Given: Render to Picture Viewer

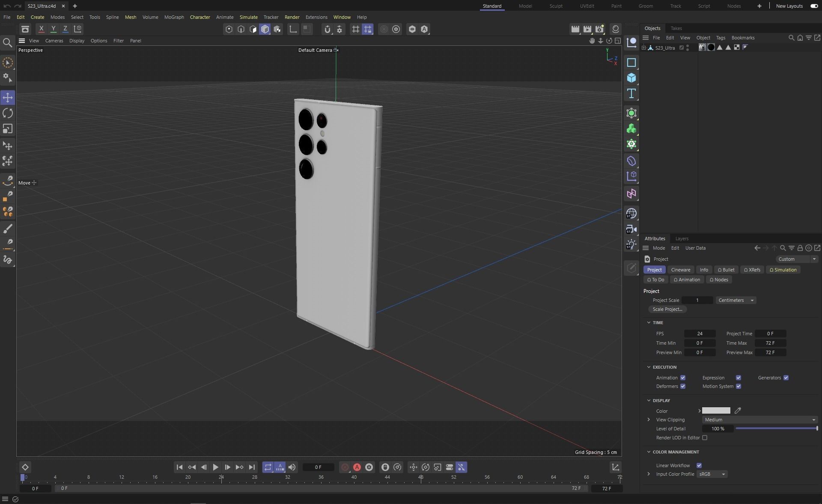Looking at the screenshot, I should [587, 29].
